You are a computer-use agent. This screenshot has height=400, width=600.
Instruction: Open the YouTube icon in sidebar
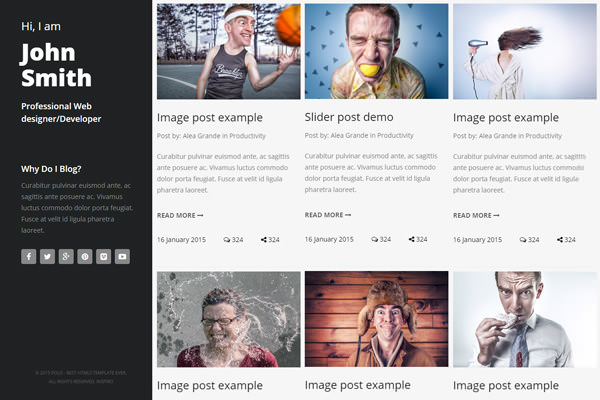122,256
